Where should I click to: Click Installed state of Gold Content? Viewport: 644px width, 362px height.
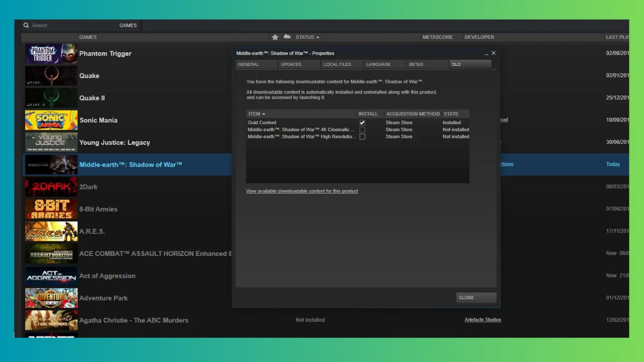point(452,123)
